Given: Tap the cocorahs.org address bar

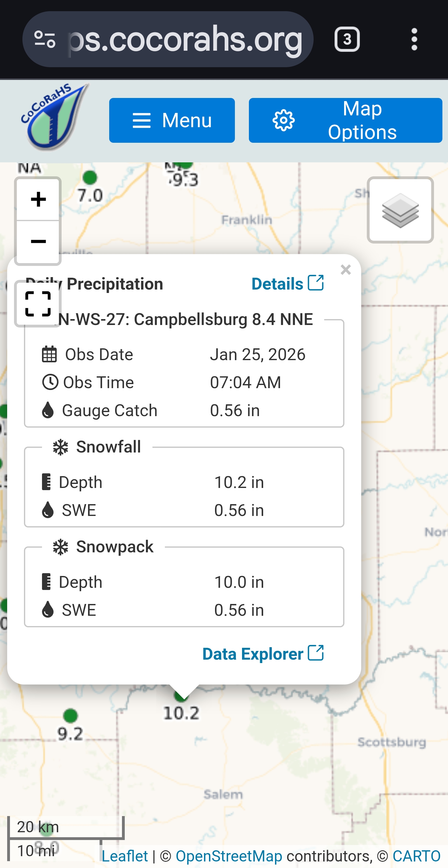Looking at the screenshot, I should pyautogui.click(x=185, y=39).
